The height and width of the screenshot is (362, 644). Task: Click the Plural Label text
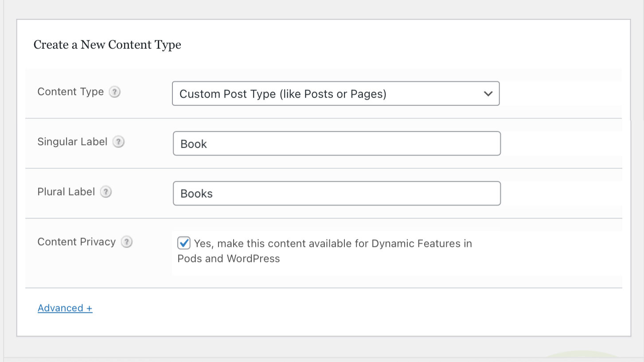coord(66,192)
